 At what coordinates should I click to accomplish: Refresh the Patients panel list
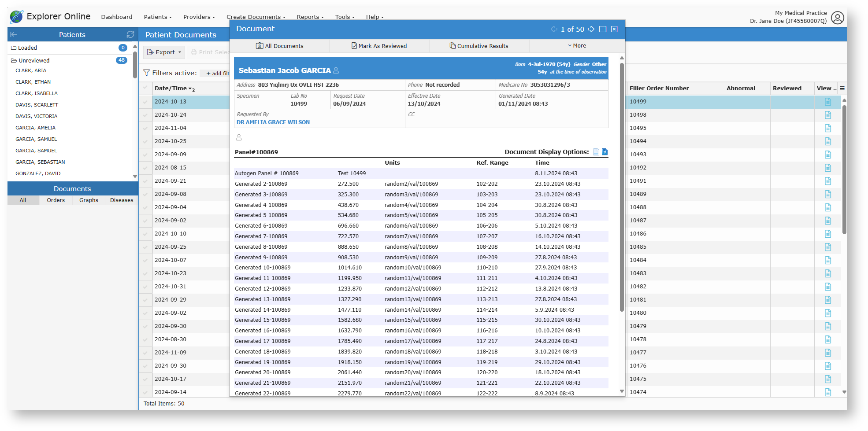[130, 34]
